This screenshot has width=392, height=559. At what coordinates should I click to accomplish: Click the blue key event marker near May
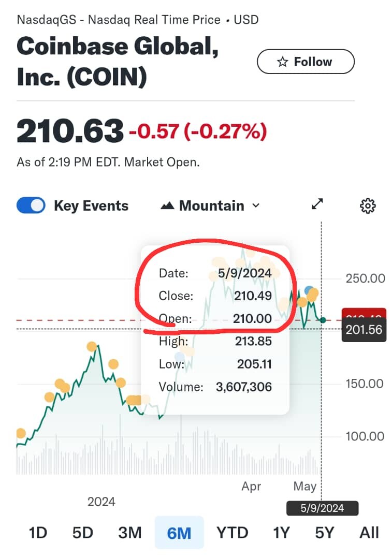tap(309, 290)
